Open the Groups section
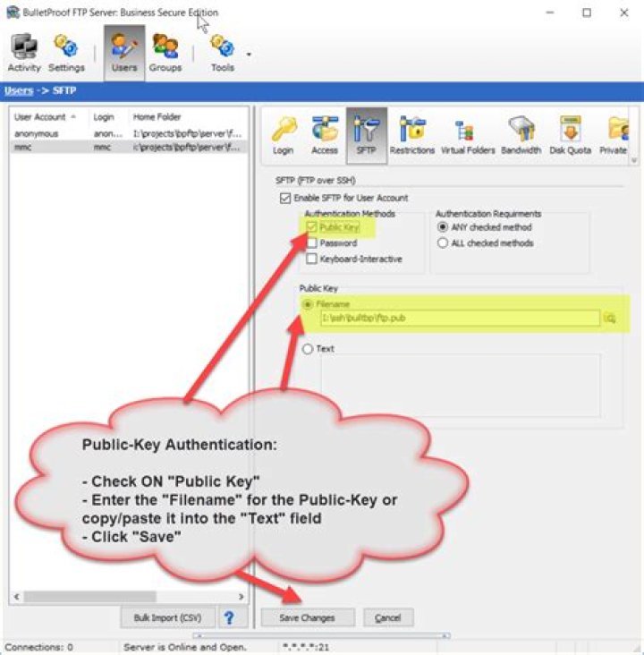 coord(165,53)
